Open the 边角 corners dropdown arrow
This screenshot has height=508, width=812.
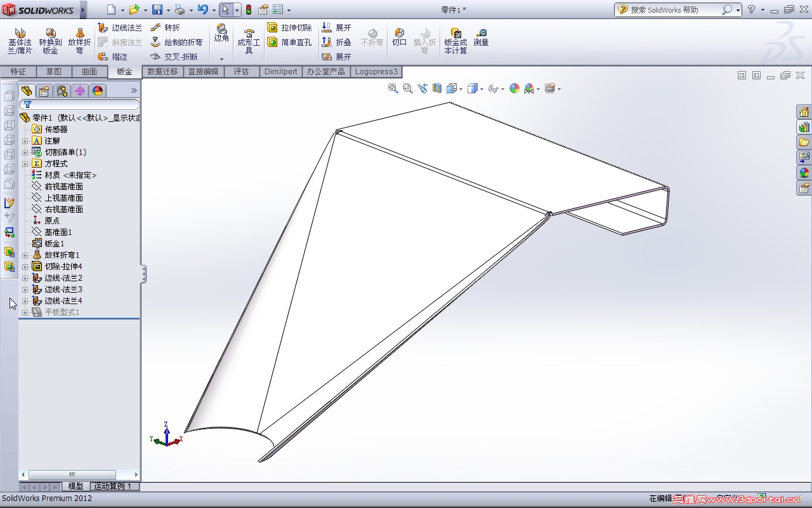pos(221,58)
